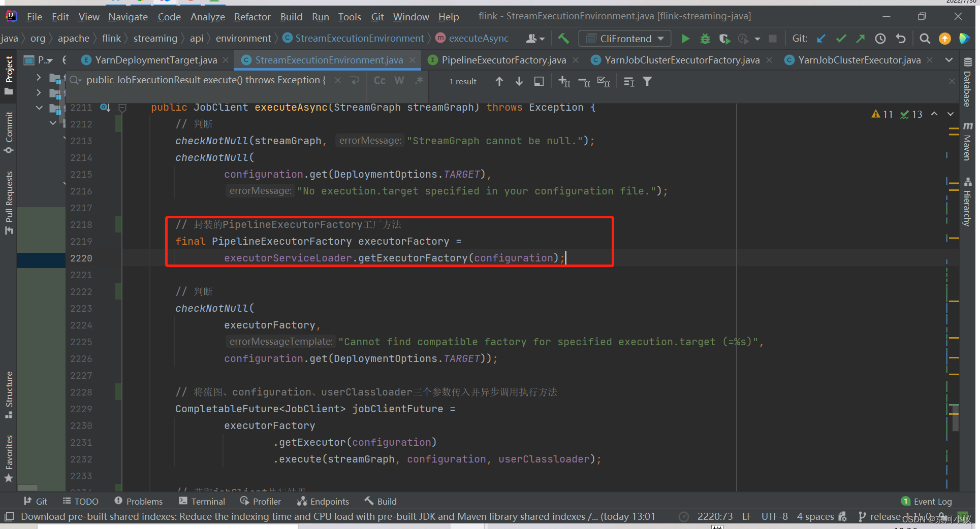Run the CliFrontend configuration

tap(685, 38)
